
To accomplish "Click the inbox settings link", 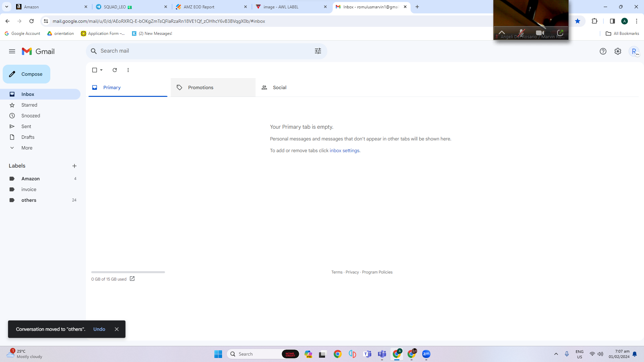I will pos(344,150).
